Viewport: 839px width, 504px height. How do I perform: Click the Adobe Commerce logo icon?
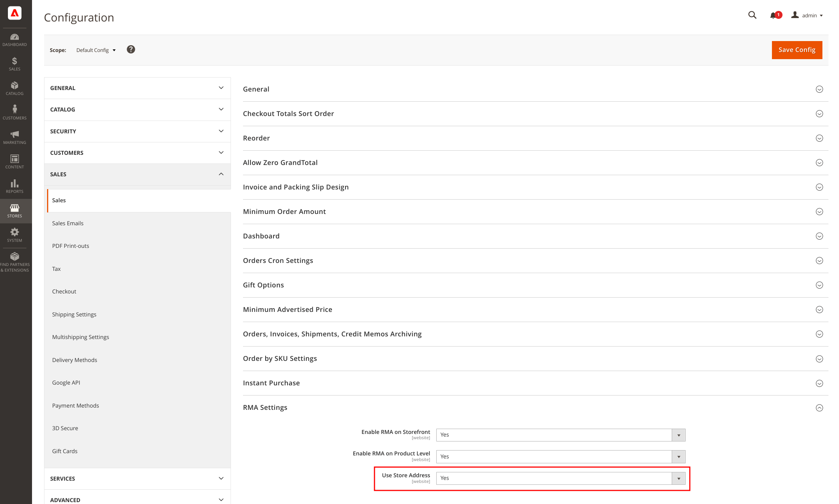click(15, 13)
